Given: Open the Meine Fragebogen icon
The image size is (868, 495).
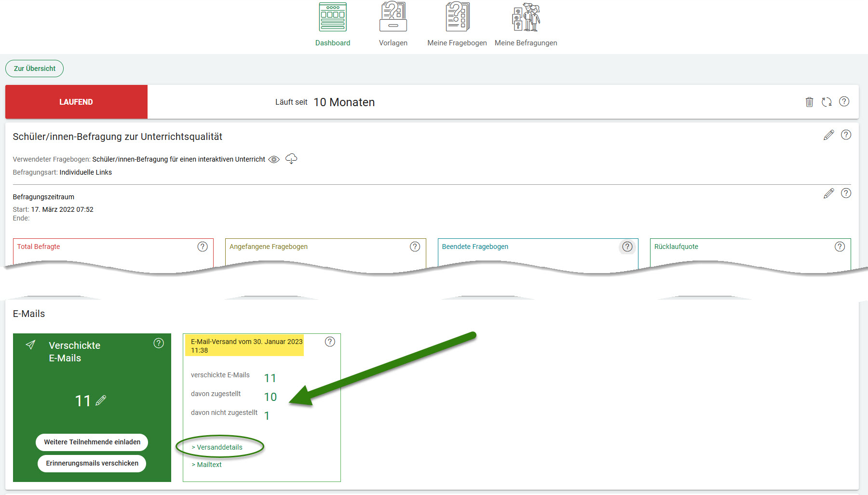Looking at the screenshot, I should pos(457,17).
